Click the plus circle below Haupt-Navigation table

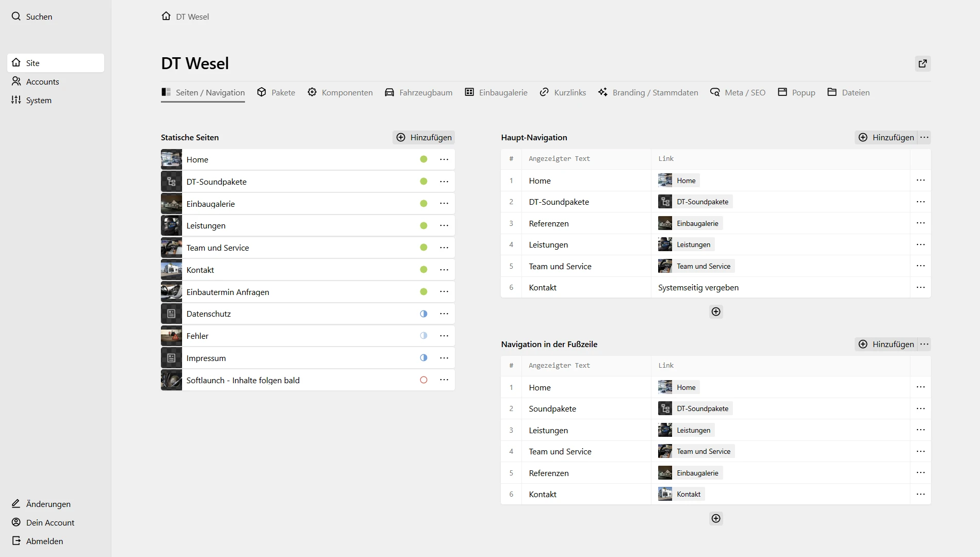716,312
